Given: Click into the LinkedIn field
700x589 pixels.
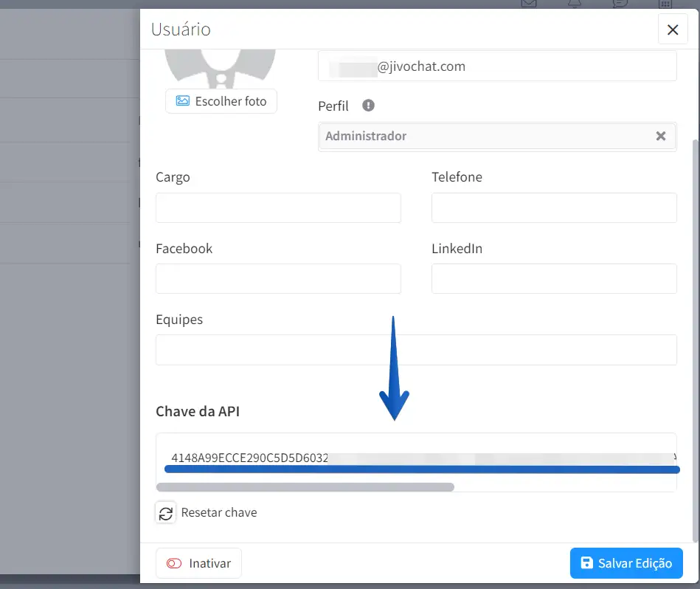Looking at the screenshot, I should coord(554,279).
